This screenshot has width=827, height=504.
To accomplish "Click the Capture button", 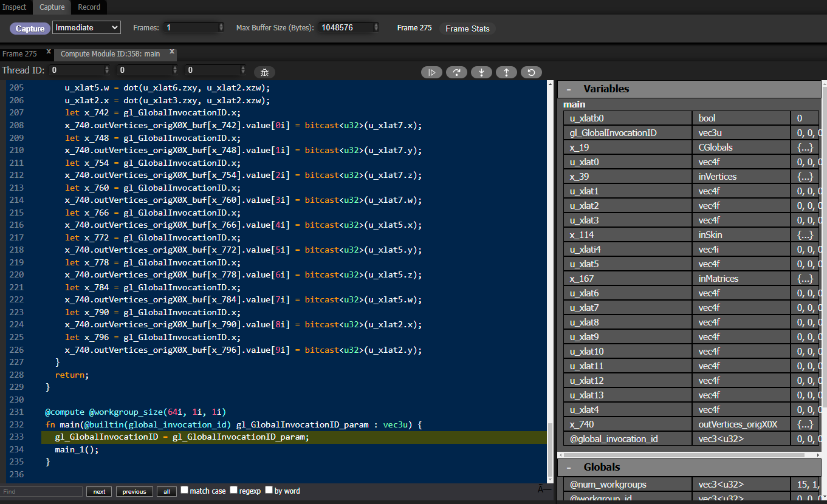I will point(30,29).
